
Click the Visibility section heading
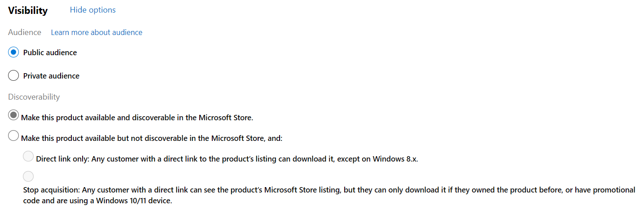28,10
